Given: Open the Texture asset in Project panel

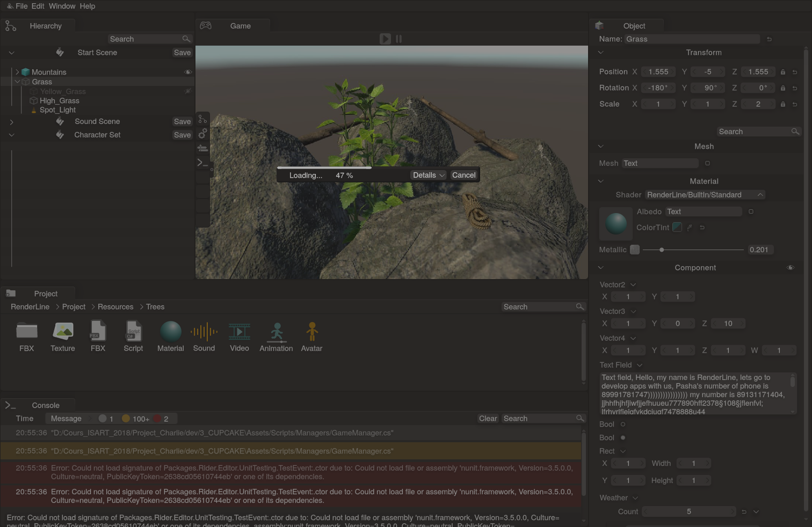Looking at the screenshot, I should 63,332.
